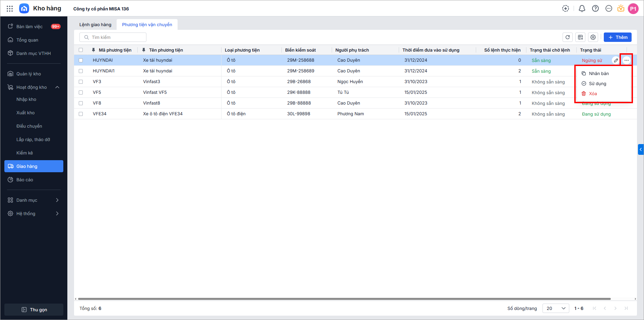This screenshot has width=644, height=320.
Task: Tick the checkbox for the VF3 row
Action: pos(81,82)
